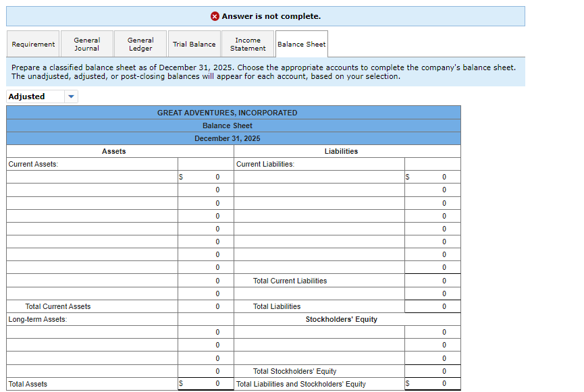Select the active Balance Sheet tab
Viewport: 584px width, 392px height.
pos(301,43)
